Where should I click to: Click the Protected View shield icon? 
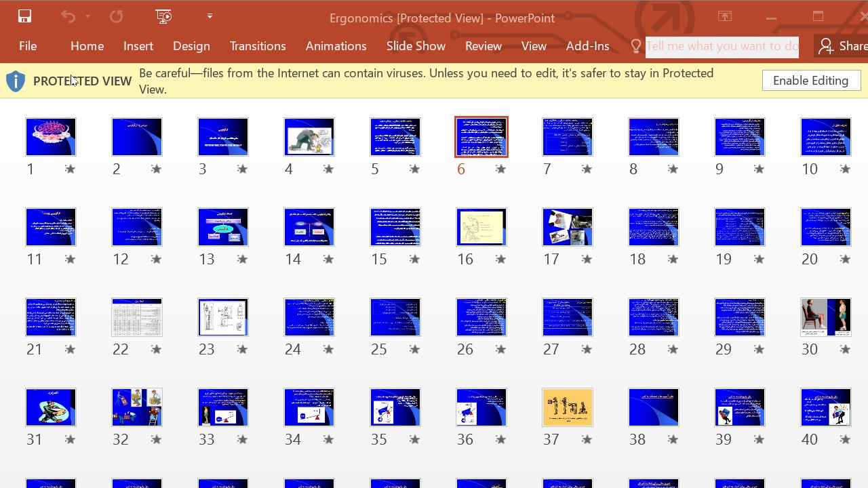(16, 81)
